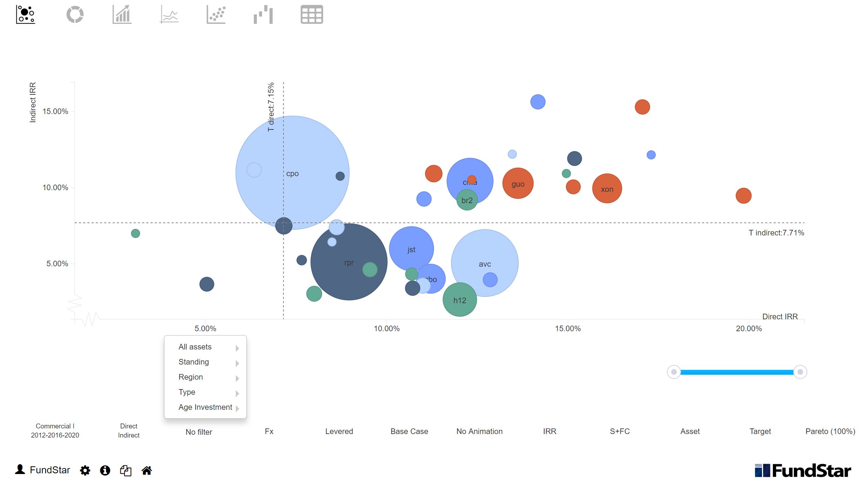Open the No filter dropdown

point(199,432)
